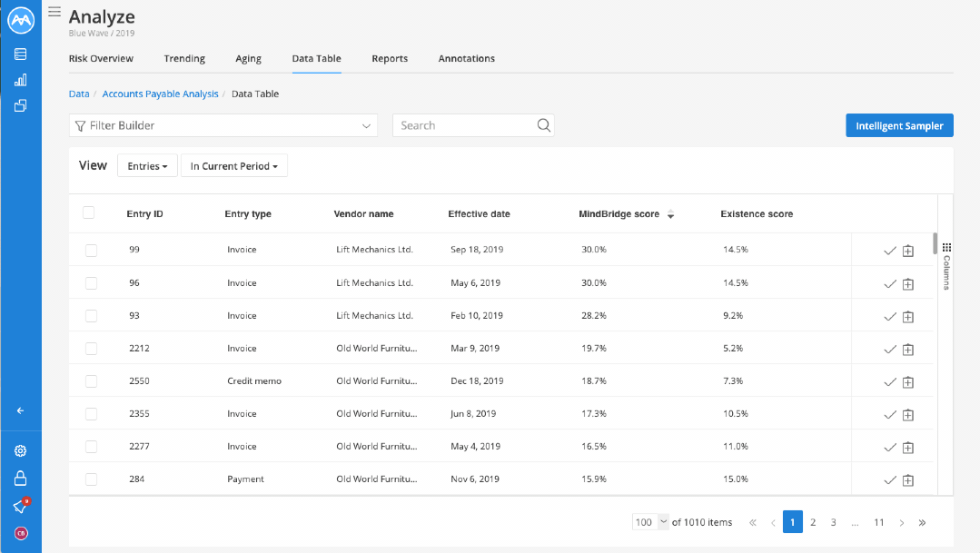
Task: Open the hamburger menu beside Analyze
Action: [54, 11]
